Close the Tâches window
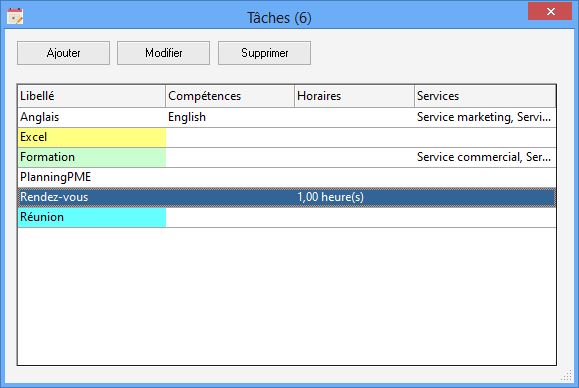Viewport: 579px width, 388px height. coord(550,11)
